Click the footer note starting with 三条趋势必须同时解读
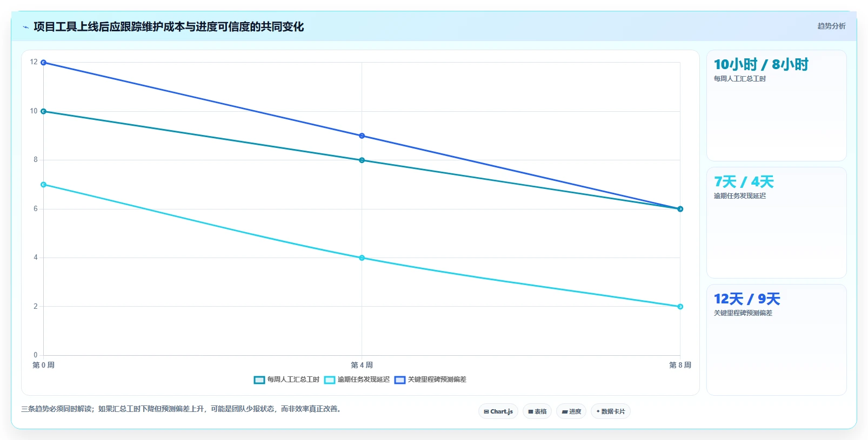 tap(182, 409)
